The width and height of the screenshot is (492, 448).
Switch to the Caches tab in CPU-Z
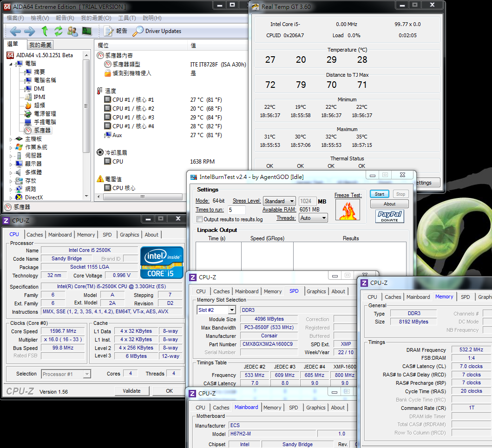click(x=35, y=235)
